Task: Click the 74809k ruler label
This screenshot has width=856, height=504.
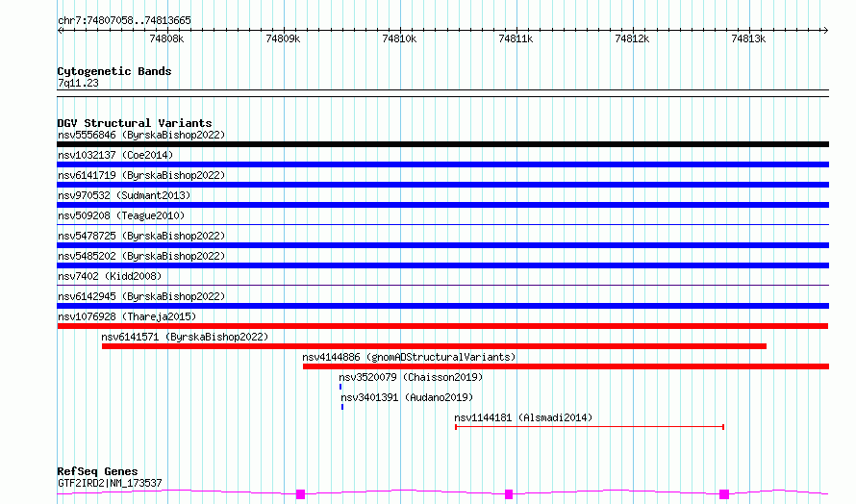Action: (283, 39)
